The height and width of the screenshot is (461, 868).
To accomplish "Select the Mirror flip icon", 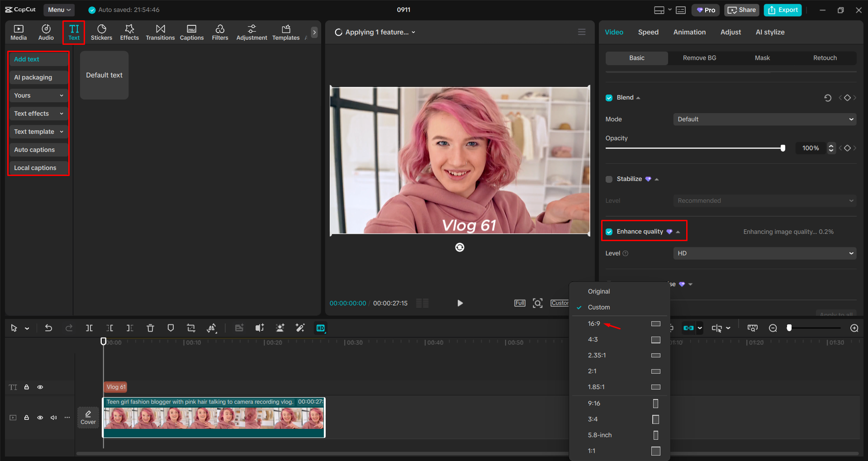I will 211,328.
